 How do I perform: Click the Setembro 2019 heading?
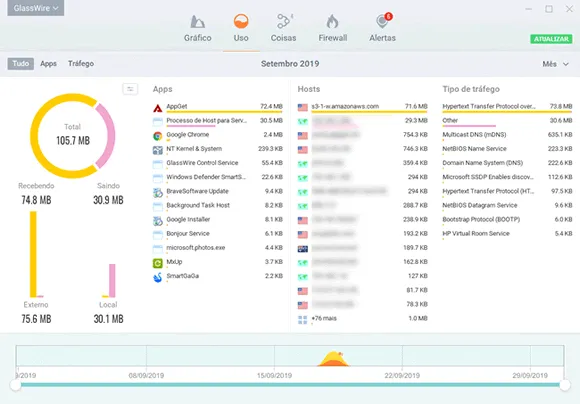(290, 64)
